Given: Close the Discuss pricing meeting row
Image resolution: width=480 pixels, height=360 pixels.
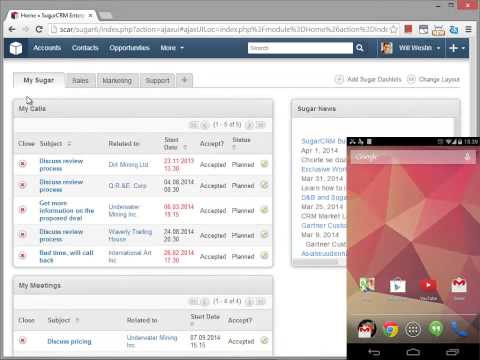Looking at the screenshot, I should point(22,340).
